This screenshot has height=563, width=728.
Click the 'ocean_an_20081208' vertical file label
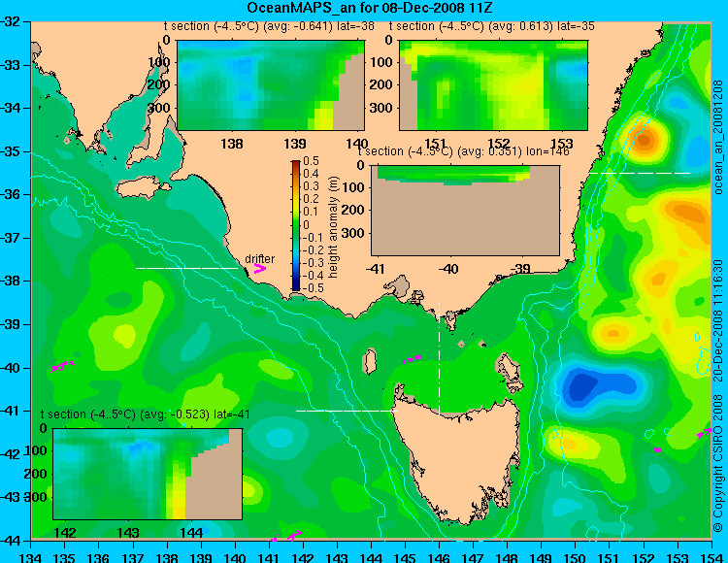point(717,137)
